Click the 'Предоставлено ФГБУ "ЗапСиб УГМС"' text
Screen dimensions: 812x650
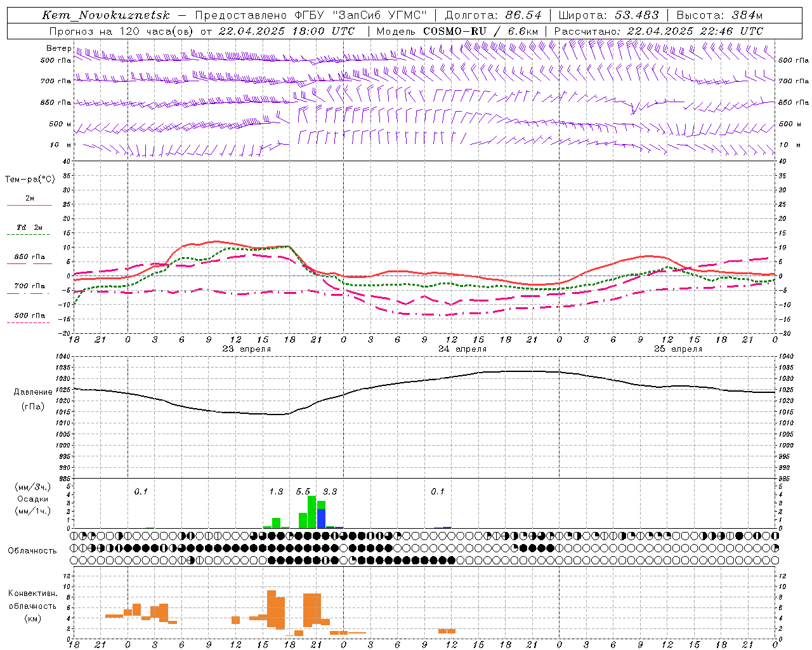coord(311,15)
